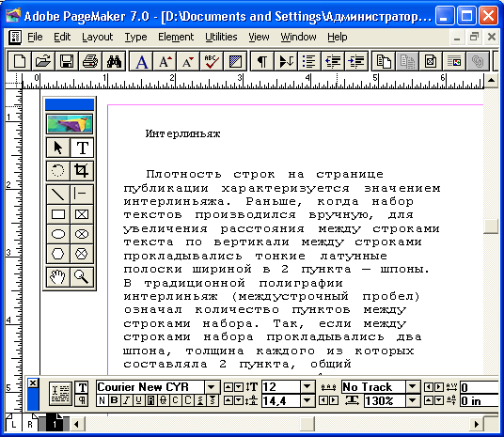Open the Fill and Stroke toolbar icon
The height and width of the screenshot is (437, 504).
point(235,61)
